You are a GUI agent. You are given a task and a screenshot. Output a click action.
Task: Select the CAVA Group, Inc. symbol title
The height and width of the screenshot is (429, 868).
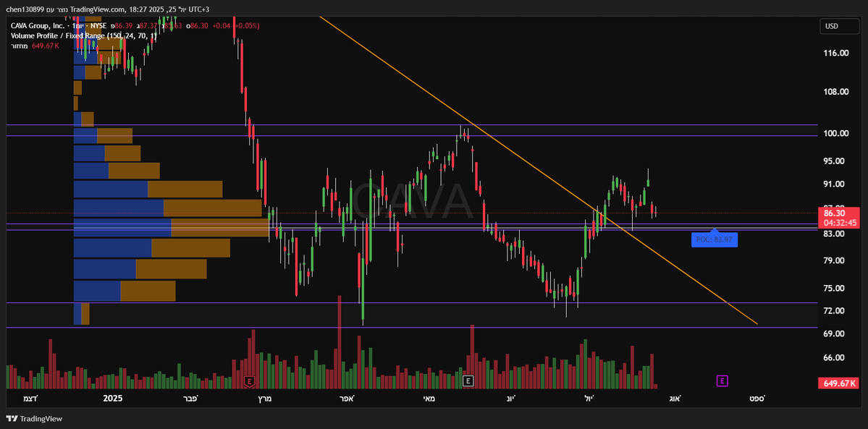coord(38,26)
